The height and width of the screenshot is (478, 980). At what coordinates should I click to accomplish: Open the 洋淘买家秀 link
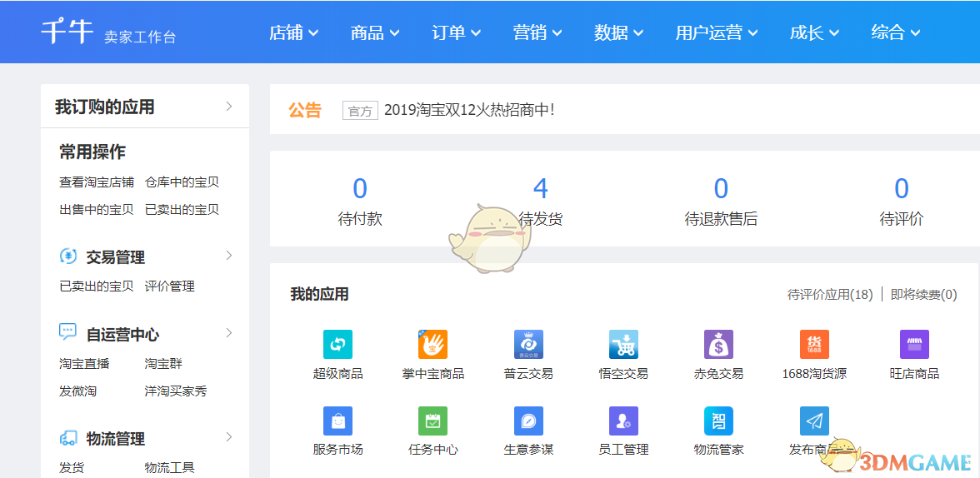point(176,391)
